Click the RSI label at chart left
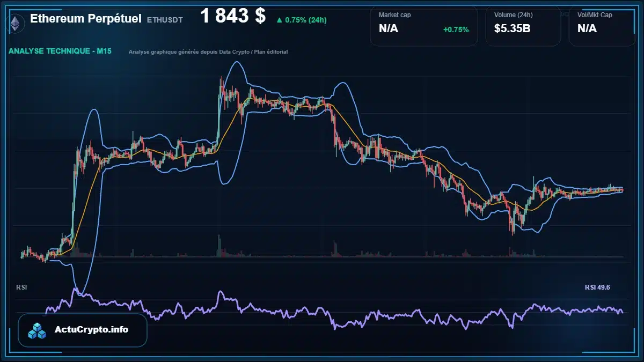 (21, 287)
